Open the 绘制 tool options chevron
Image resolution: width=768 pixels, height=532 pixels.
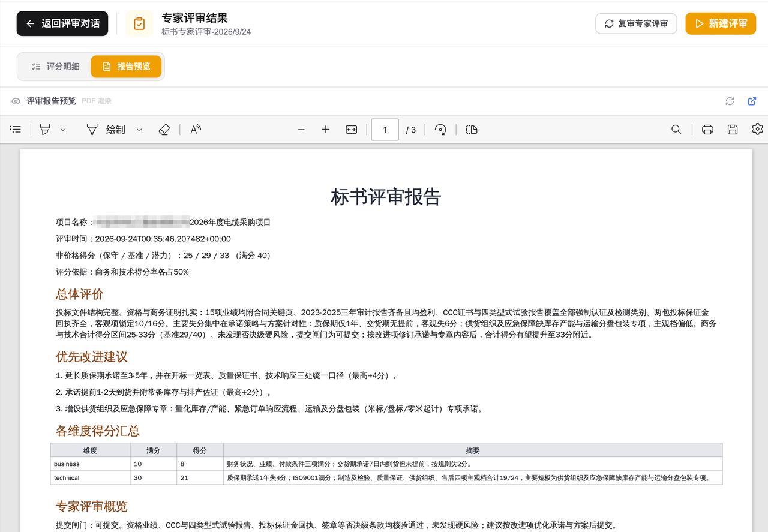click(139, 130)
